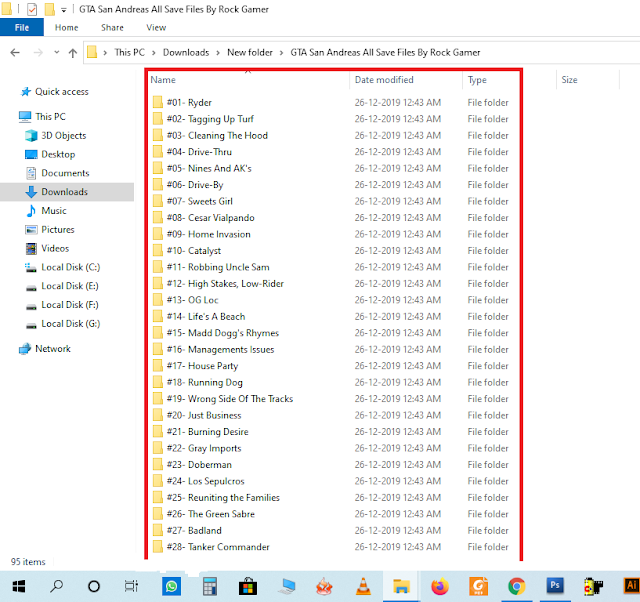
Task: Click Downloads in address breadcrumb
Action: tap(186, 52)
